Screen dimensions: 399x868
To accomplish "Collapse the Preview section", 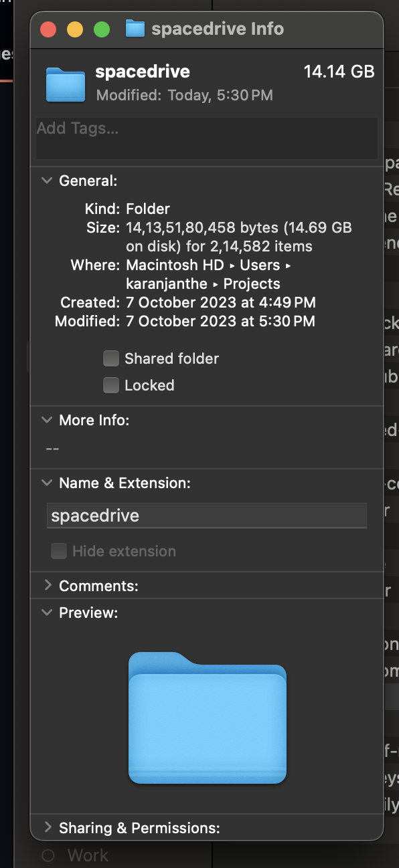I will (46, 613).
